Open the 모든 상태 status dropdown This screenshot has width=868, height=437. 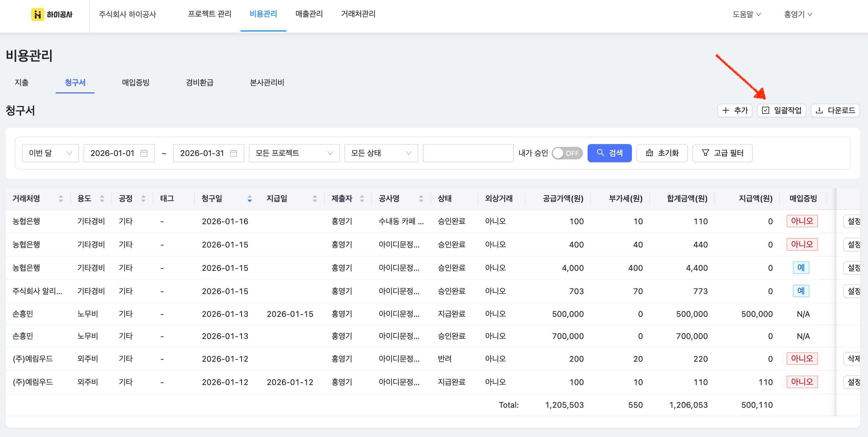[381, 153]
